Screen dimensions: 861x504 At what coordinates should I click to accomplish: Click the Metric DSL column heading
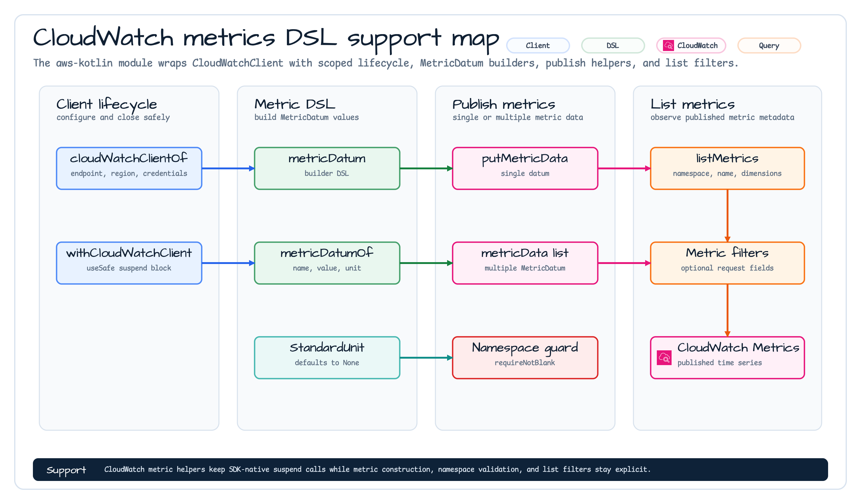(x=295, y=104)
